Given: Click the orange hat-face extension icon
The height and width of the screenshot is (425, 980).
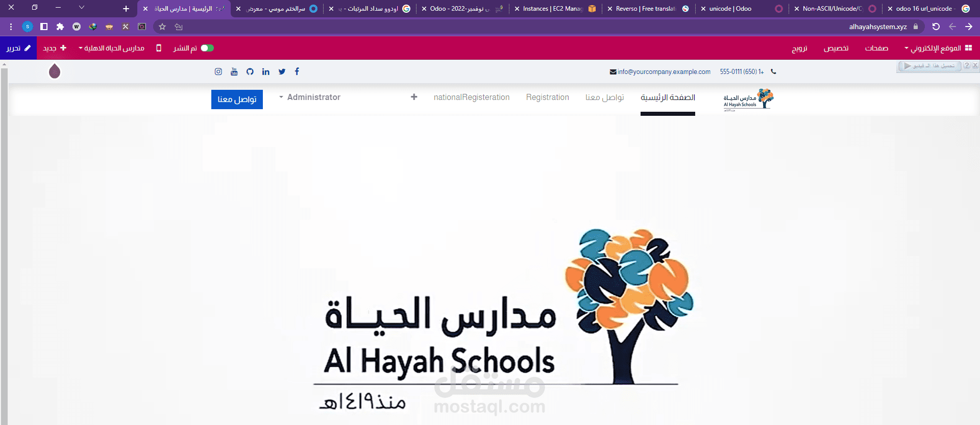Looking at the screenshot, I should 109,27.
